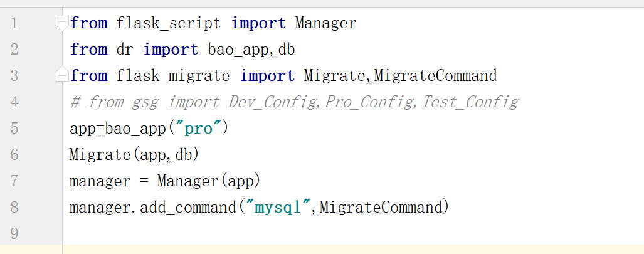This screenshot has width=644, height=254.
Task: Collapse the import fold marker on line 1
Action: 61,24
